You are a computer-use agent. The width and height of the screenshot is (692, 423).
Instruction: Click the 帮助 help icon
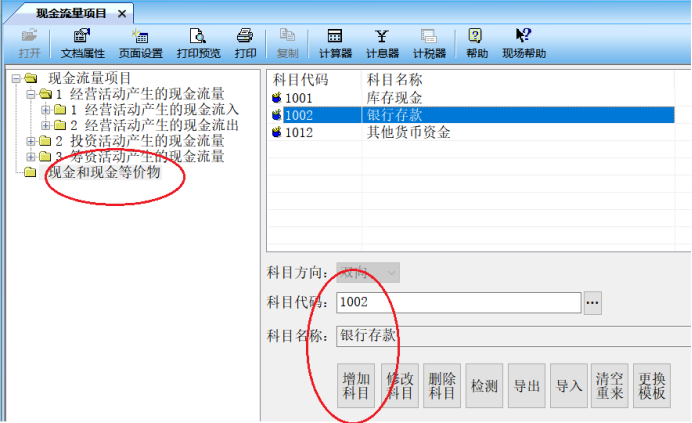[476, 43]
